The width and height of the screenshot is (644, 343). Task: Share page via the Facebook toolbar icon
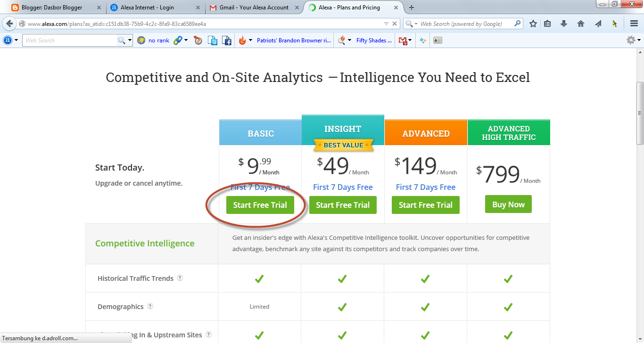[x=227, y=41]
